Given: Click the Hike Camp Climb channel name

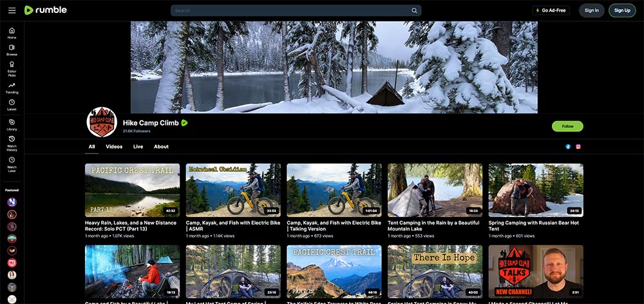Looking at the screenshot, I should pyautogui.click(x=151, y=122).
